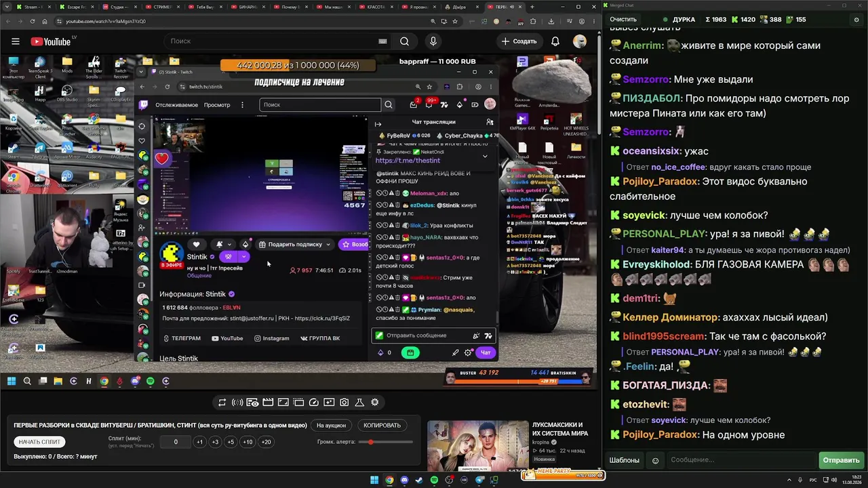Click the Twitch logo in inner window
868x488 pixels.
(x=143, y=105)
